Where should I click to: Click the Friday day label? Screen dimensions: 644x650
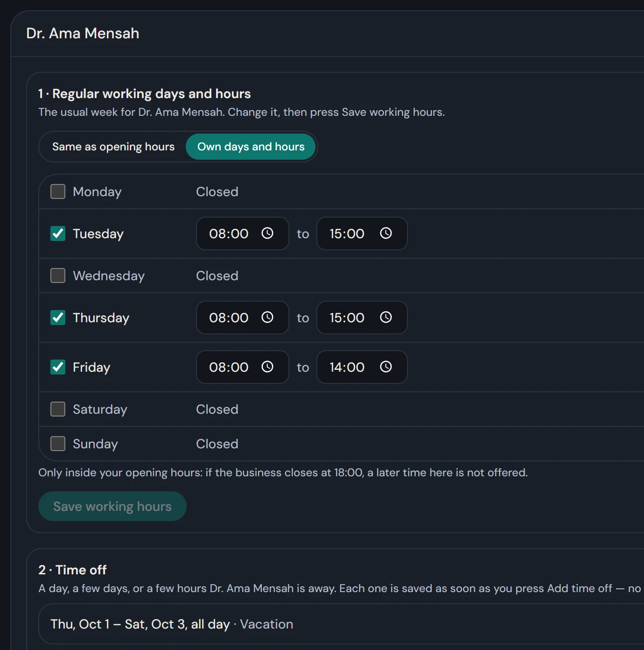(91, 367)
